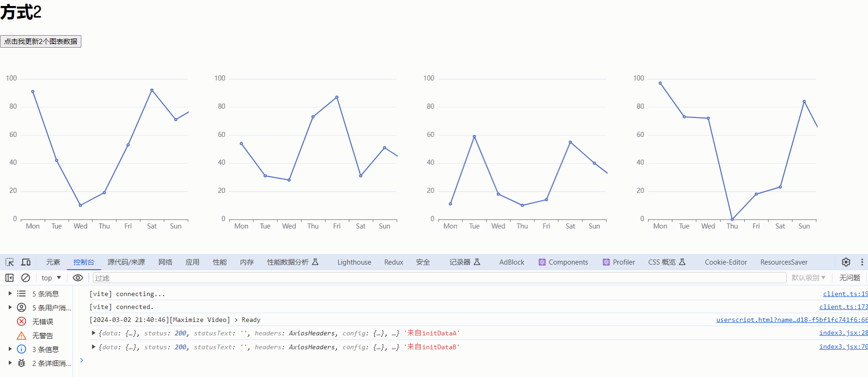The image size is (868, 377).
Task: Click the warnings triangle icon
Action: (22, 335)
